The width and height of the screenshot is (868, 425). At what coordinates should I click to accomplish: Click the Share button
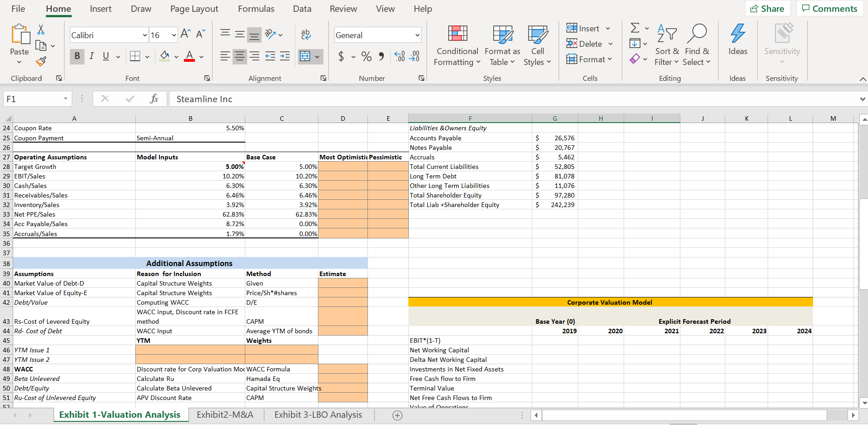pos(767,8)
